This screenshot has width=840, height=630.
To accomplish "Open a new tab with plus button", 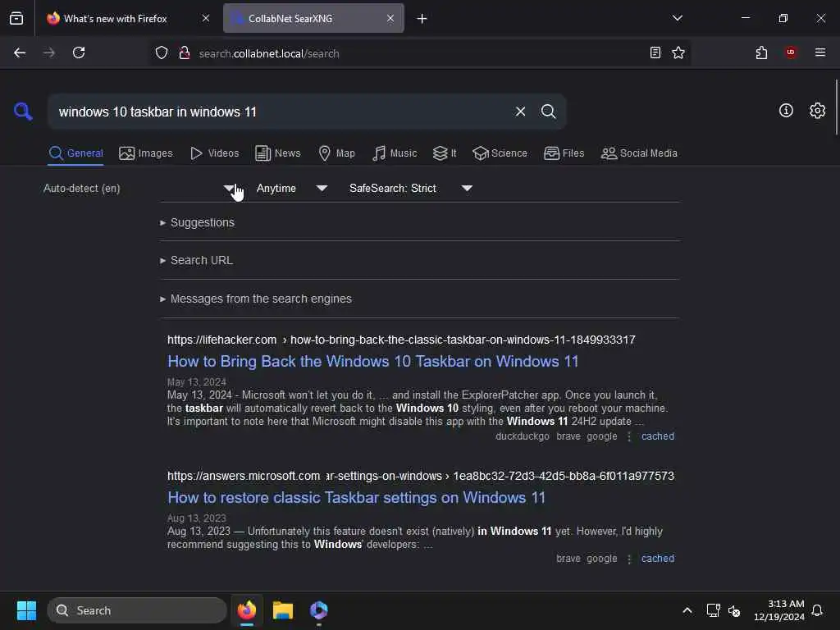I will pos(422,19).
